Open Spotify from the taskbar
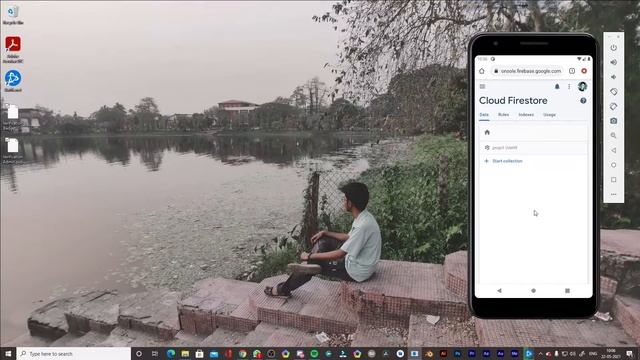This screenshot has width=640, height=360. [314, 353]
